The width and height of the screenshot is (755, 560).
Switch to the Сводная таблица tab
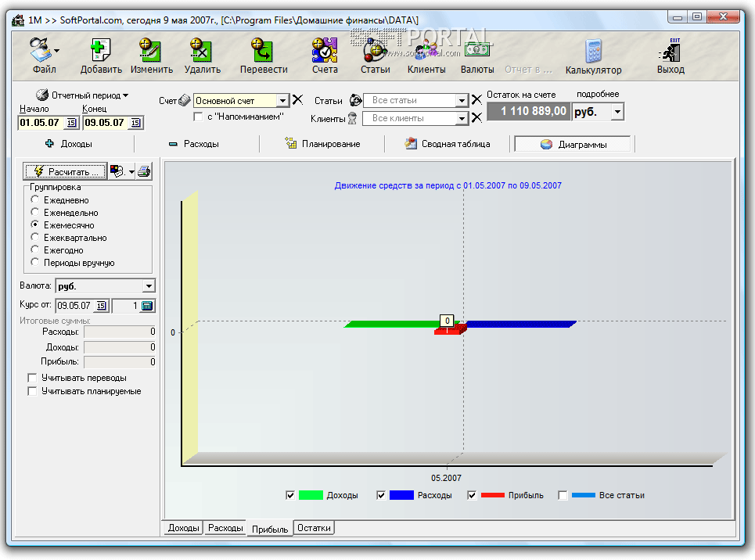(x=448, y=143)
